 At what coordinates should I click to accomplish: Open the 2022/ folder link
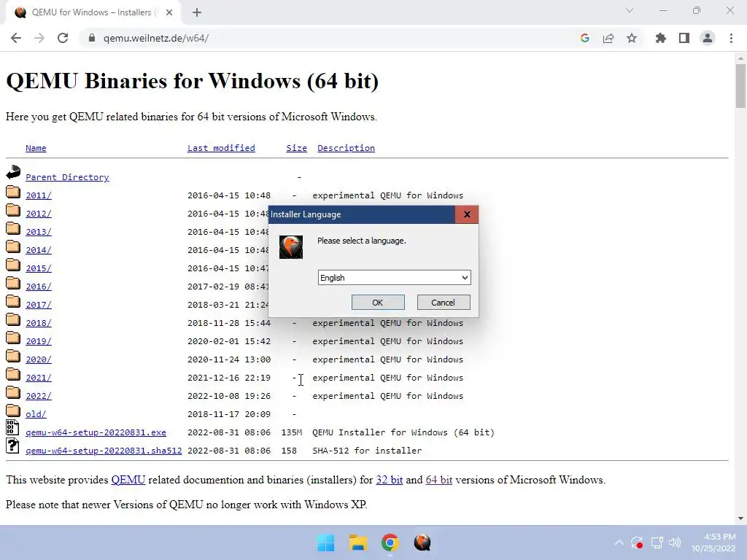pyautogui.click(x=39, y=396)
